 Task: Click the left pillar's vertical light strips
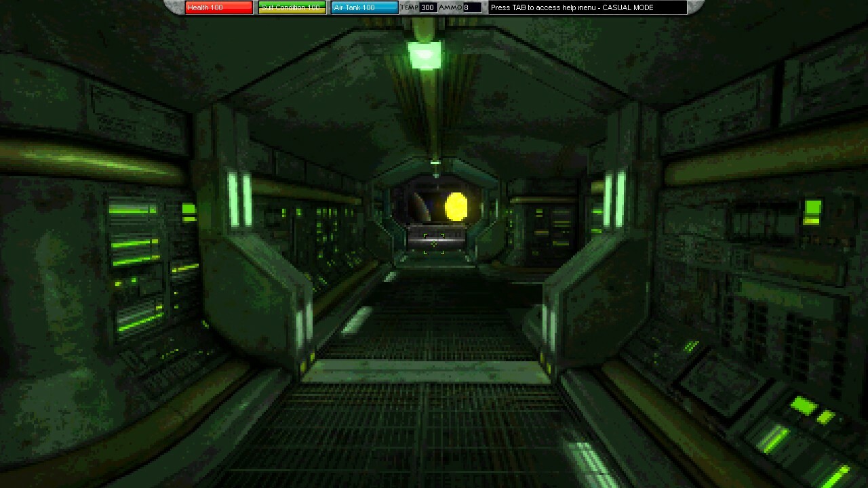pos(239,199)
